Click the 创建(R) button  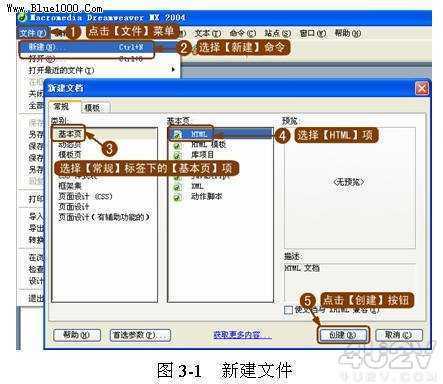[x=343, y=335]
